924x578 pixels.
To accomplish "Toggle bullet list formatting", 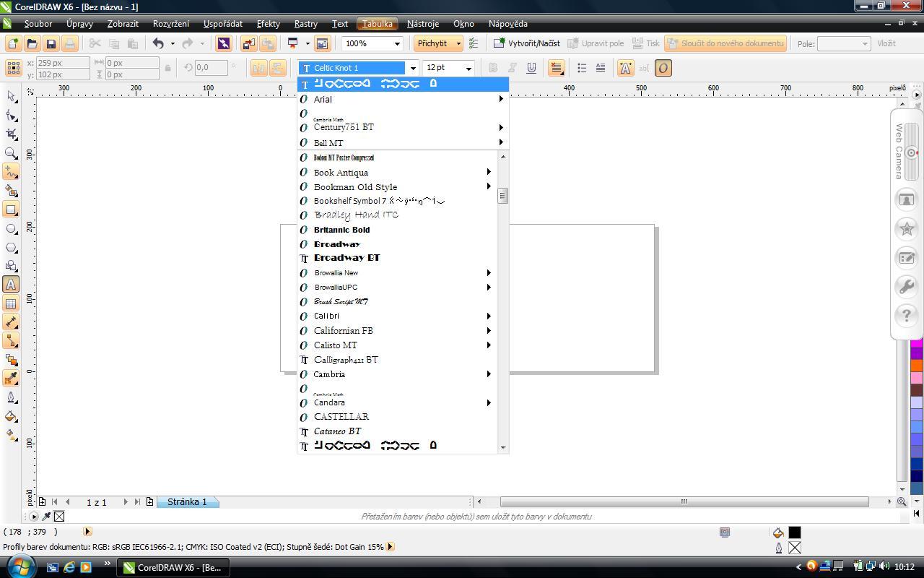I will pyautogui.click(x=582, y=68).
